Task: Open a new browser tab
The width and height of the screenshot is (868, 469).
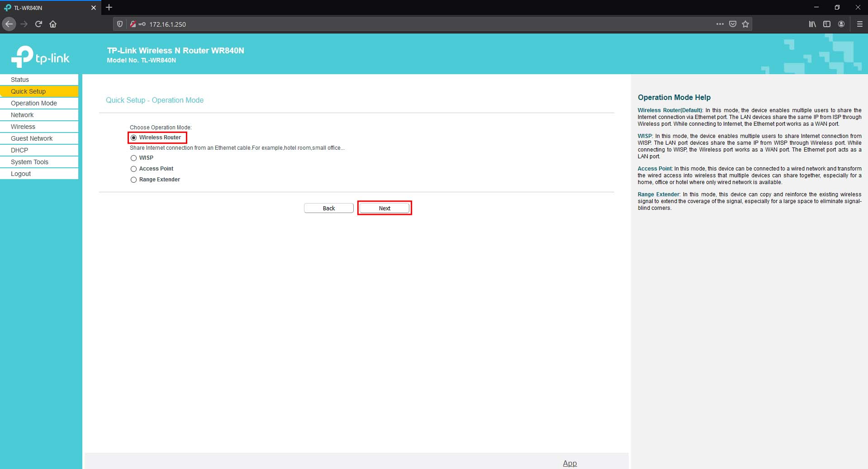Action: pos(109,7)
